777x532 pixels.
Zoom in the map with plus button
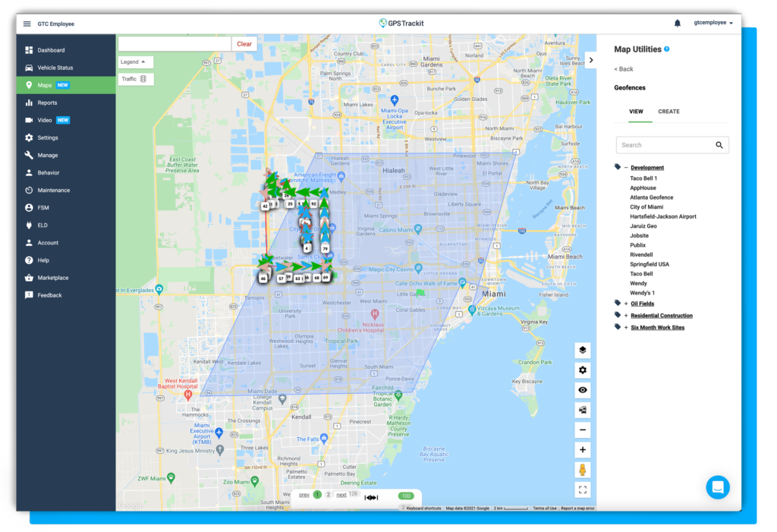click(582, 450)
